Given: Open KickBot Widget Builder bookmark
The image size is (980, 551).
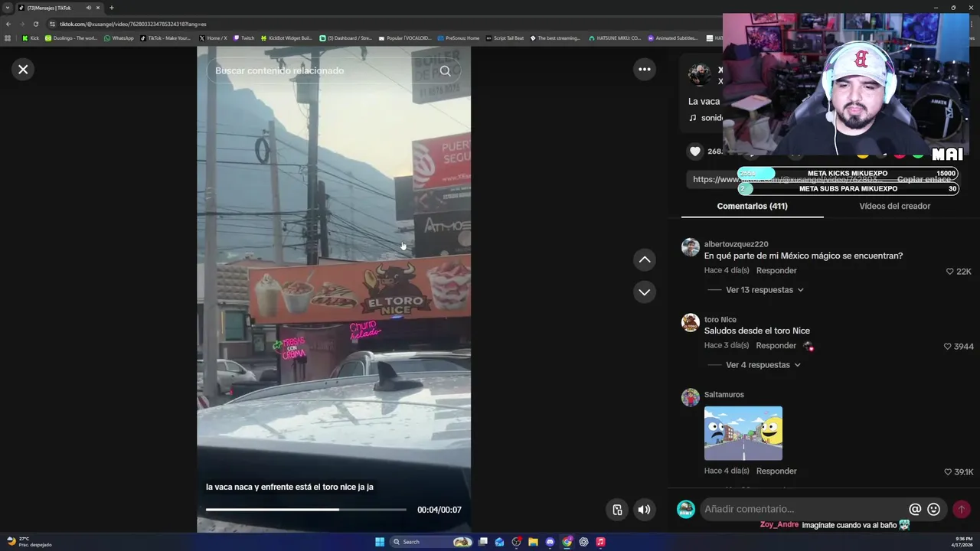Looking at the screenshot, I should [286, 38].
